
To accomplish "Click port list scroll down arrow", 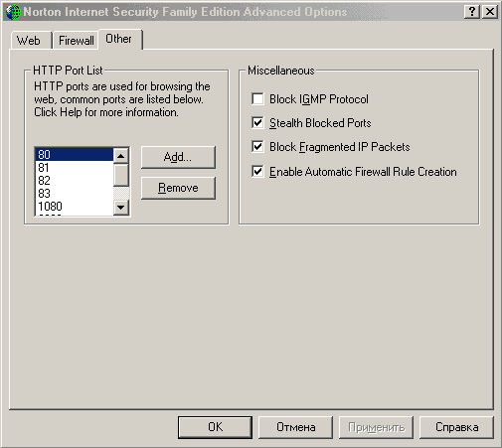I will point(121,208).
